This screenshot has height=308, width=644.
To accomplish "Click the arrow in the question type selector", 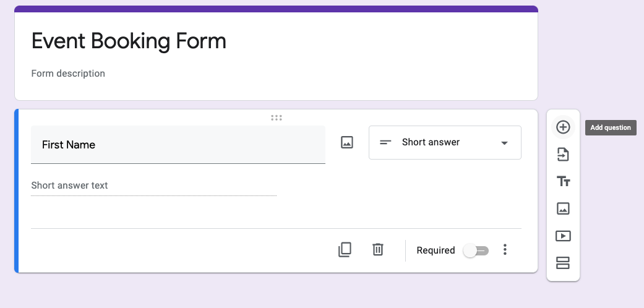I will (504, 143).
